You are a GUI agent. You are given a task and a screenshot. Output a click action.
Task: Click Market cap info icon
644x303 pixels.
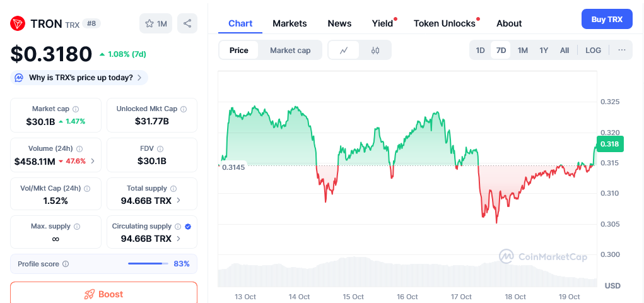76,109
